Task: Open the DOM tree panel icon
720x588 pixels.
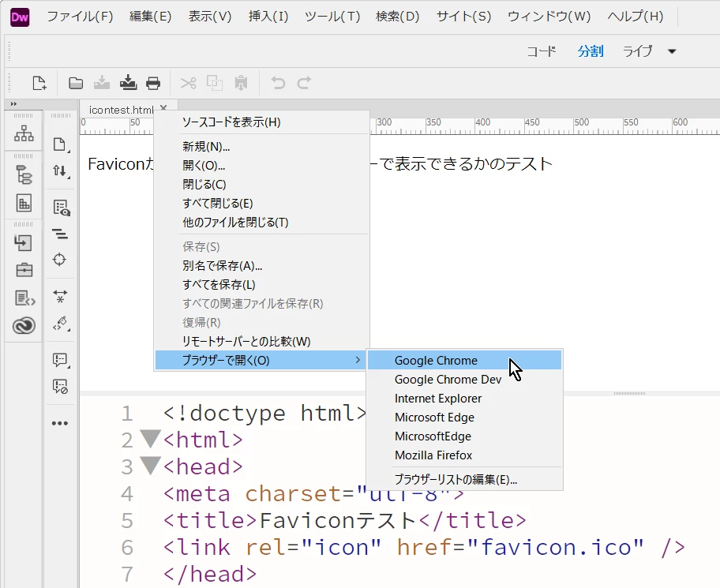Action: click(24, 175)
